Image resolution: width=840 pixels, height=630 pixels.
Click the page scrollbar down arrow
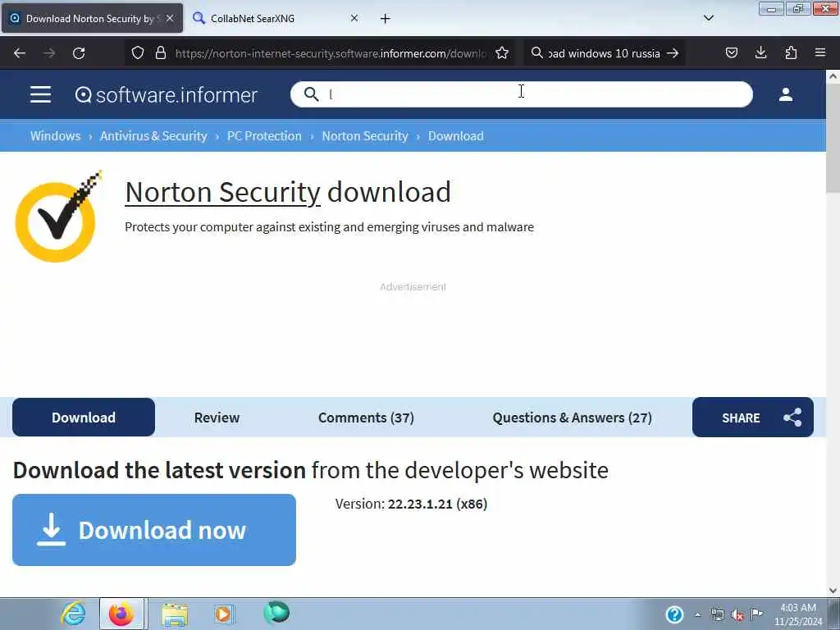833,591
